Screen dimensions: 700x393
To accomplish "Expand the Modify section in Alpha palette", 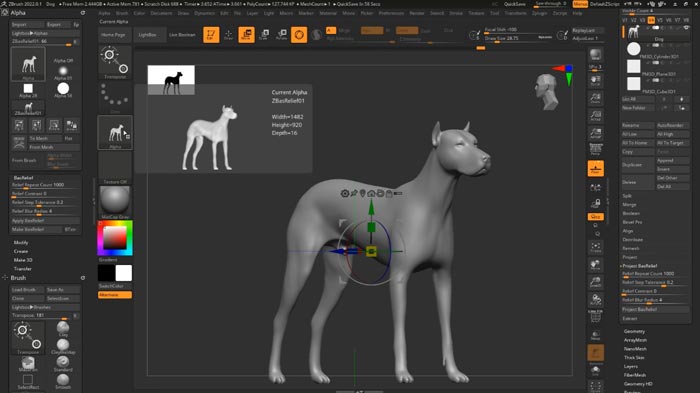I will 21,242.
